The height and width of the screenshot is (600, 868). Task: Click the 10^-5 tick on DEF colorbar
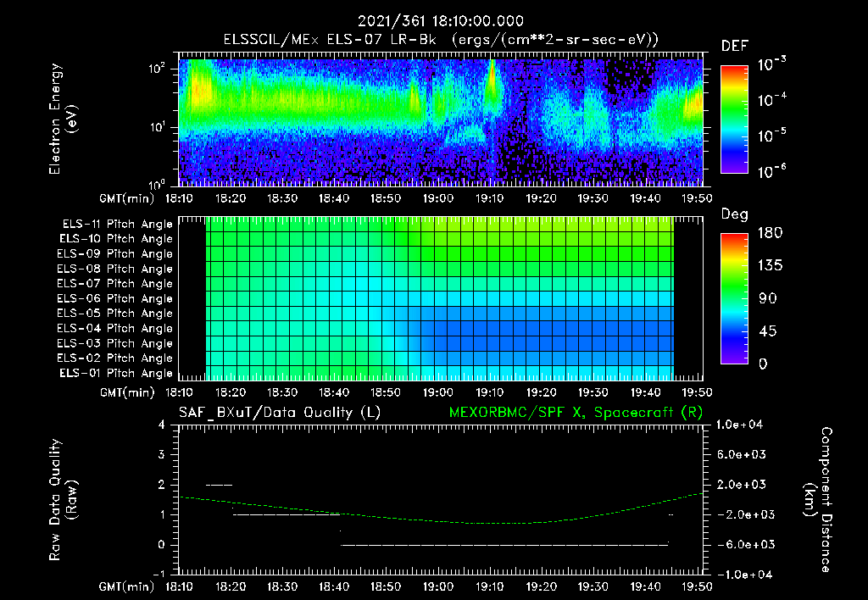coord(771,136)
